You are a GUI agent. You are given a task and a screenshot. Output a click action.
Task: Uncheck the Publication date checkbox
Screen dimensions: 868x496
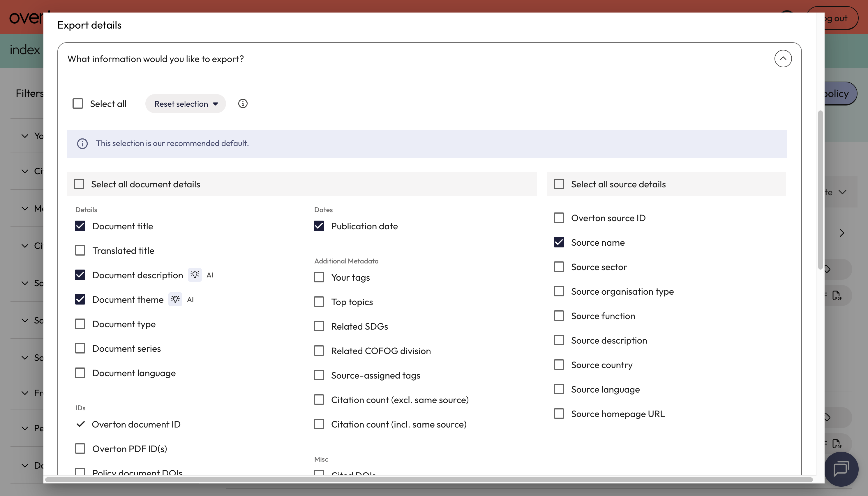coord(319,226)
